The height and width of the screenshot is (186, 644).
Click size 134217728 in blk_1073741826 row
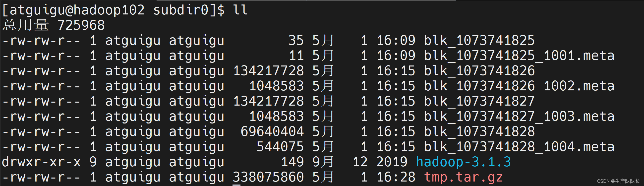coord(269,71)
